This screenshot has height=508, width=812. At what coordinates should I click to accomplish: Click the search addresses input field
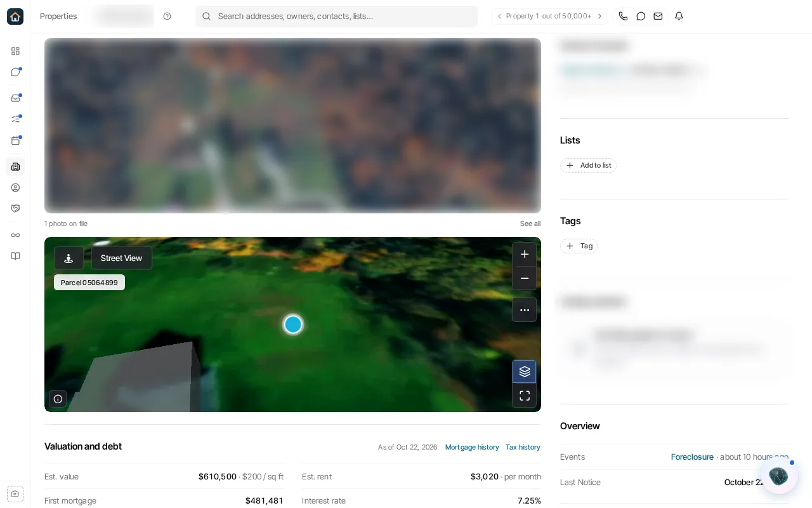(x=336, y=17)
